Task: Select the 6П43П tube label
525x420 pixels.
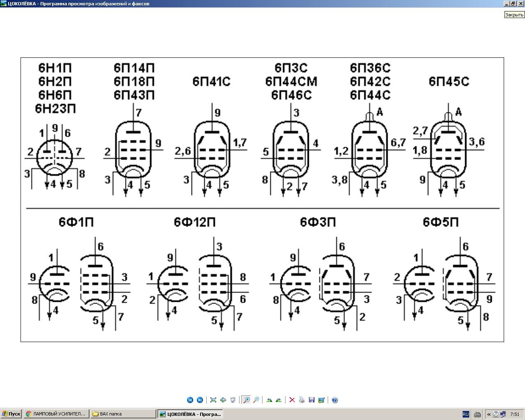Action: click(134, 95)
